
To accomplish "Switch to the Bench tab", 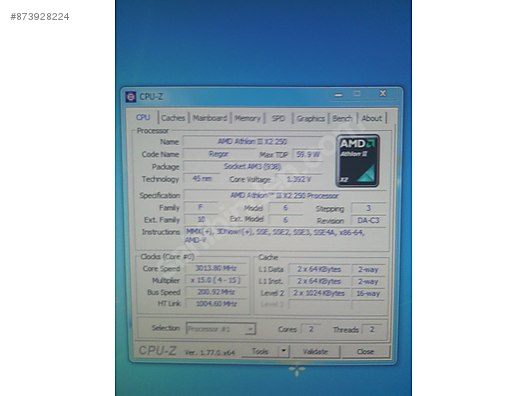I will (342, 118).
